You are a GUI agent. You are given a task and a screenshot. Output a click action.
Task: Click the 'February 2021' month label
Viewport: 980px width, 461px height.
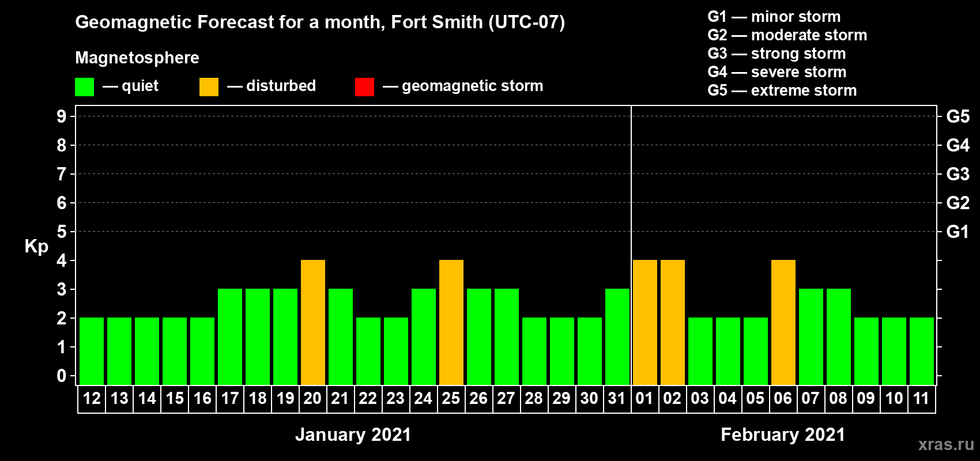point(783,434)
